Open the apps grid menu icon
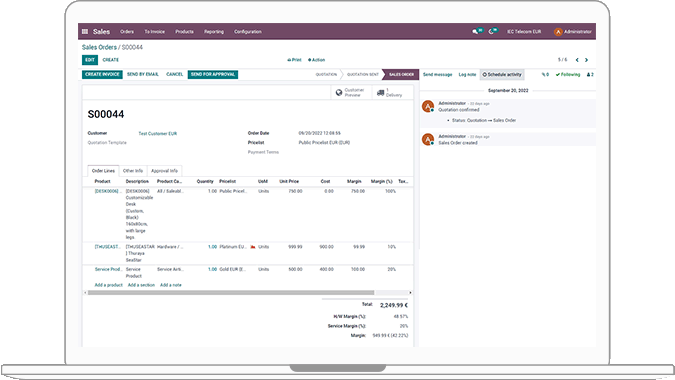 click(85, 31)
